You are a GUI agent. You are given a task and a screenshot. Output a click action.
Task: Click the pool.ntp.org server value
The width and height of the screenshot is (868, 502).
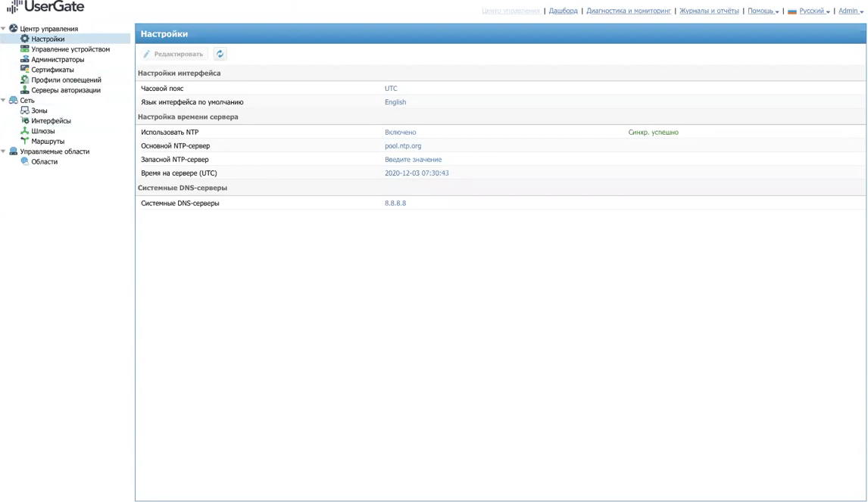click(403, 145)
